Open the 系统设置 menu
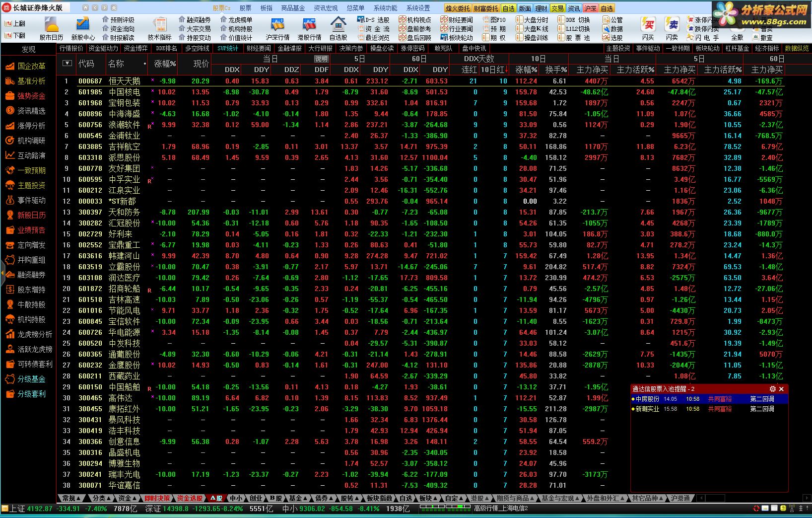812x518 pixels. (x=418, y=8)
